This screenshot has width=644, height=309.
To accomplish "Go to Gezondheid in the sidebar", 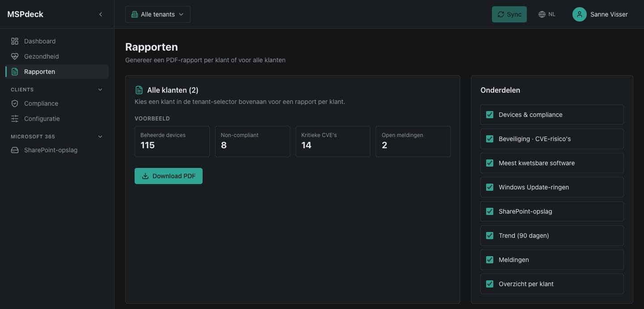I will pyautogui.click(x=57, y=56).
